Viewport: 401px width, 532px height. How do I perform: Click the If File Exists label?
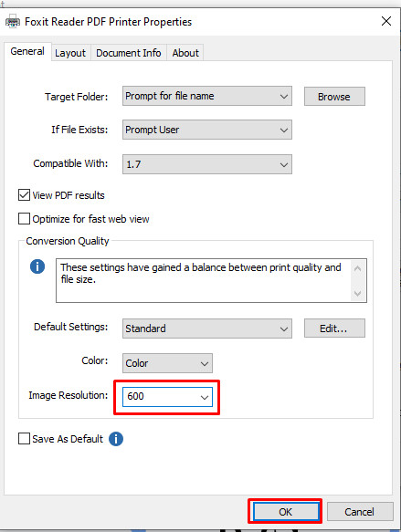[x=79, y=130]
